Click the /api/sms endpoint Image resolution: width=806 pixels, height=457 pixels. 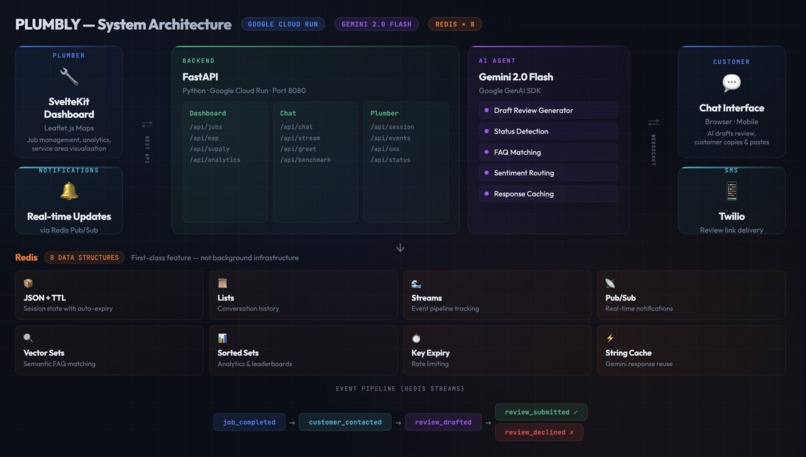pyautogui.click(x=385, y=149)
